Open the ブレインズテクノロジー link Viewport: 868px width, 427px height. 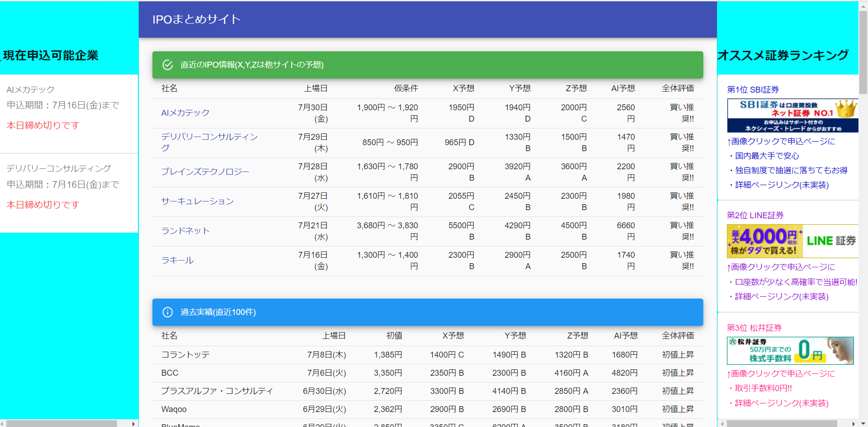pyautogui.click(x=205, y=172)
